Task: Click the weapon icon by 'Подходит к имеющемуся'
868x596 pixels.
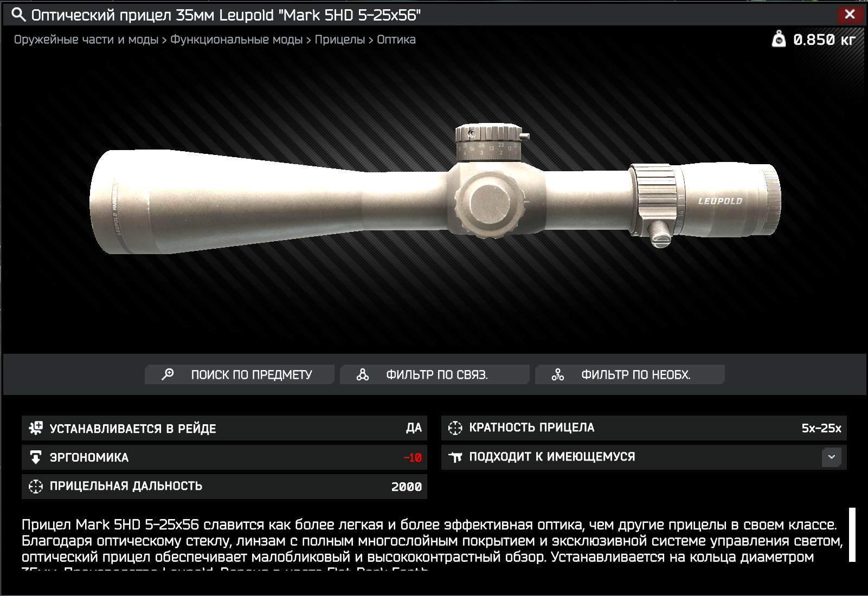Action: pos(455,457)
